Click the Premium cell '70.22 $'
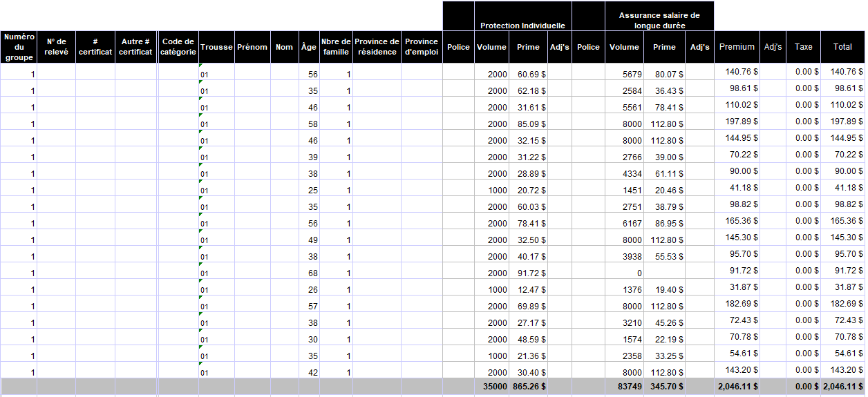Image resolution: width=868 pixels, height=397 pixels. click(737, 155)
